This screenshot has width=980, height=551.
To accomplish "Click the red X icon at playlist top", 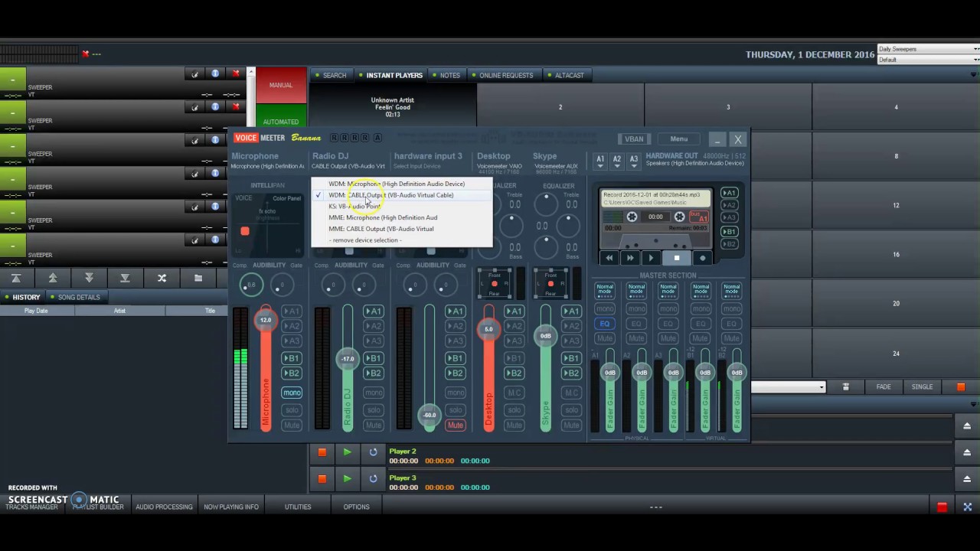I will [x=86, y=54].
